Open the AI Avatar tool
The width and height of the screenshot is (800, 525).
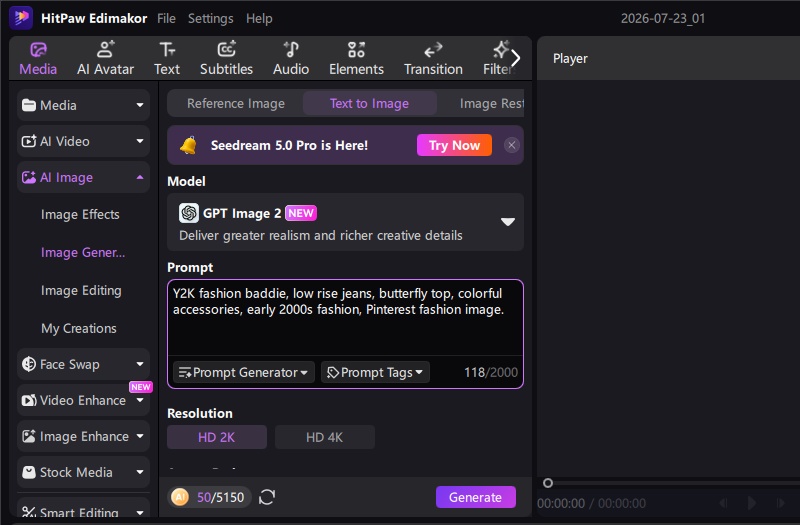tap(105, 59)
